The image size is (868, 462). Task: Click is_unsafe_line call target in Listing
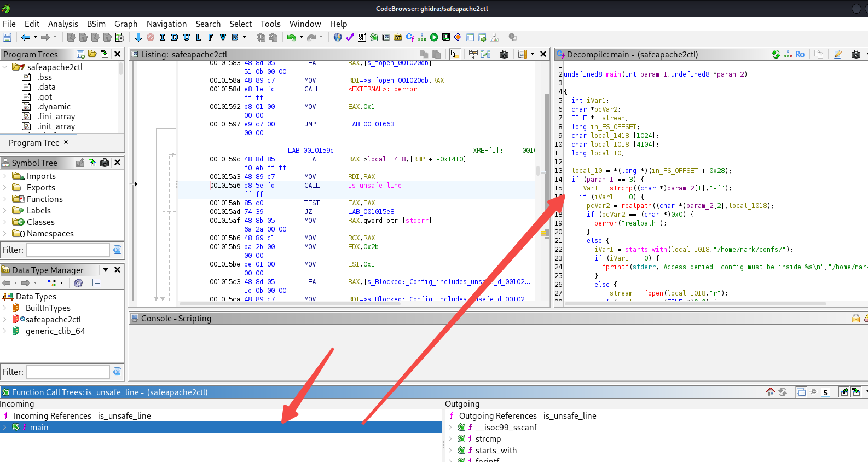pos(374,186)
